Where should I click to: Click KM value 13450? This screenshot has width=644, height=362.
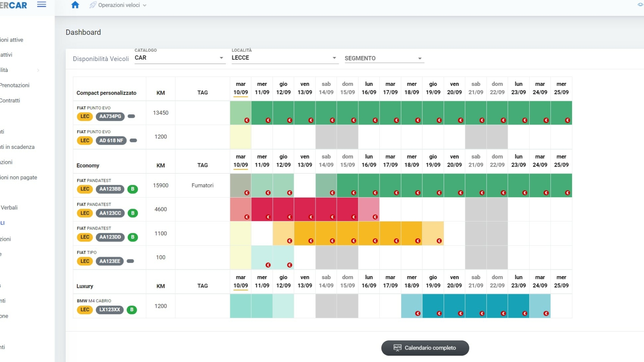(161, 113)
